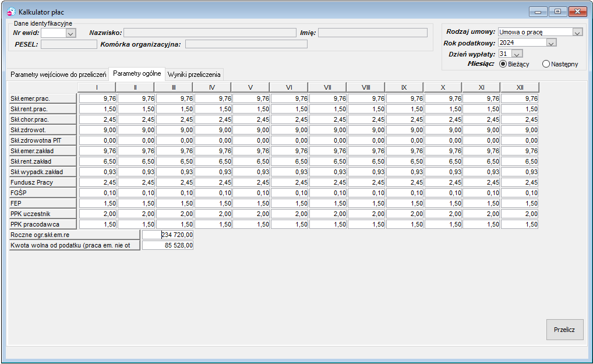This screenshot has width=593, height=364.
Task: Click Skł.chor.prac. cell in column V
Action: click(251, 119)
